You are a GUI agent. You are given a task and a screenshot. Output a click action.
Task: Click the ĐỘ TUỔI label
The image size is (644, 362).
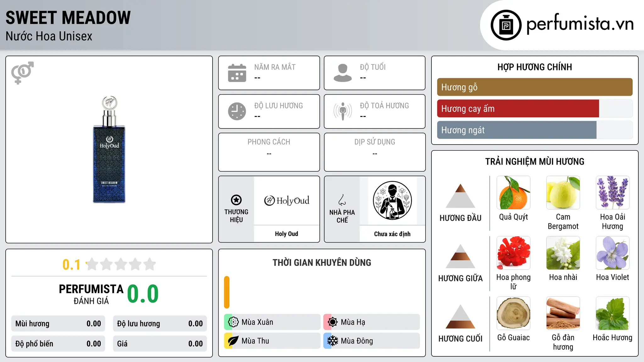tap(373, 67)
